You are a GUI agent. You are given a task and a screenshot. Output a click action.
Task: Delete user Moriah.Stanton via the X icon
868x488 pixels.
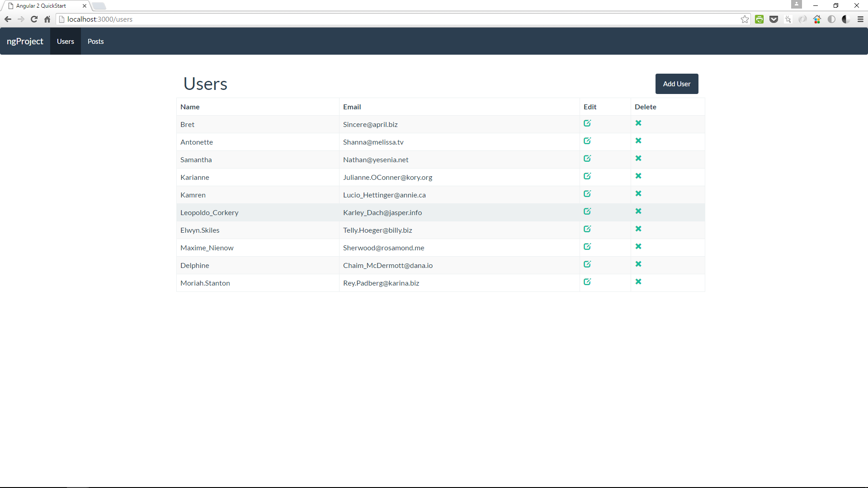(638, 282)
